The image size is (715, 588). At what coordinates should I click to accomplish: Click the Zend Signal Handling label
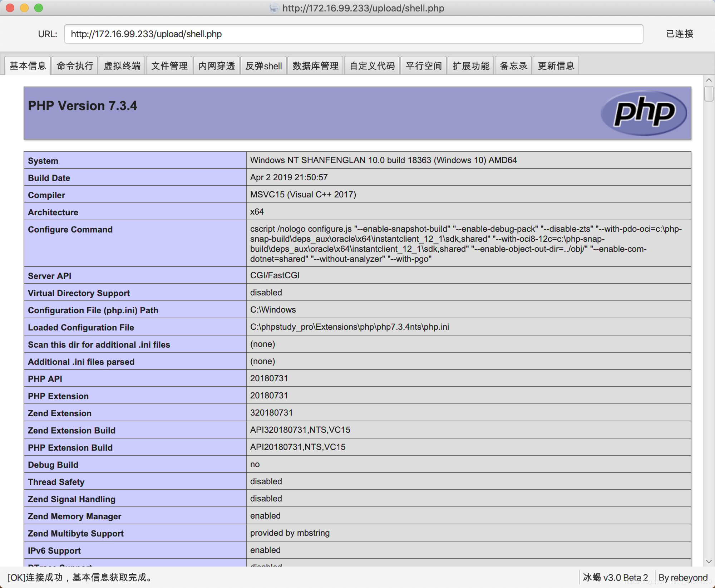tap(71, 499)
